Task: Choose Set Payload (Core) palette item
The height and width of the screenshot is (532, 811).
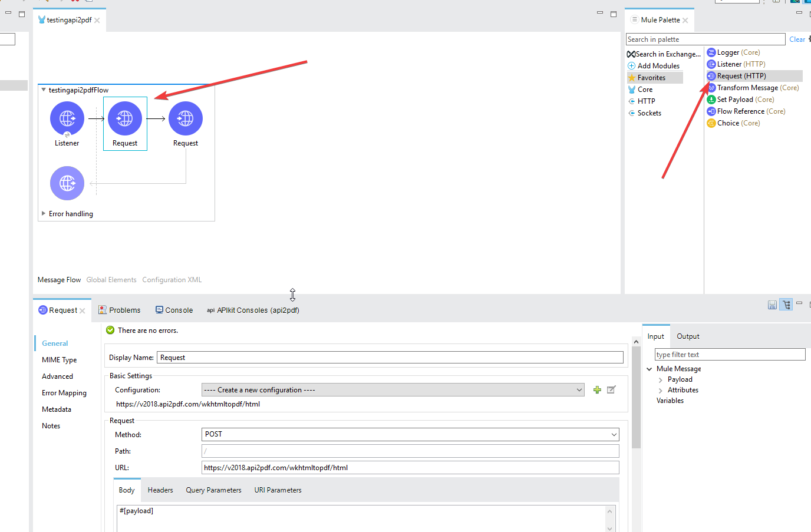Action: tap(741, 100)
